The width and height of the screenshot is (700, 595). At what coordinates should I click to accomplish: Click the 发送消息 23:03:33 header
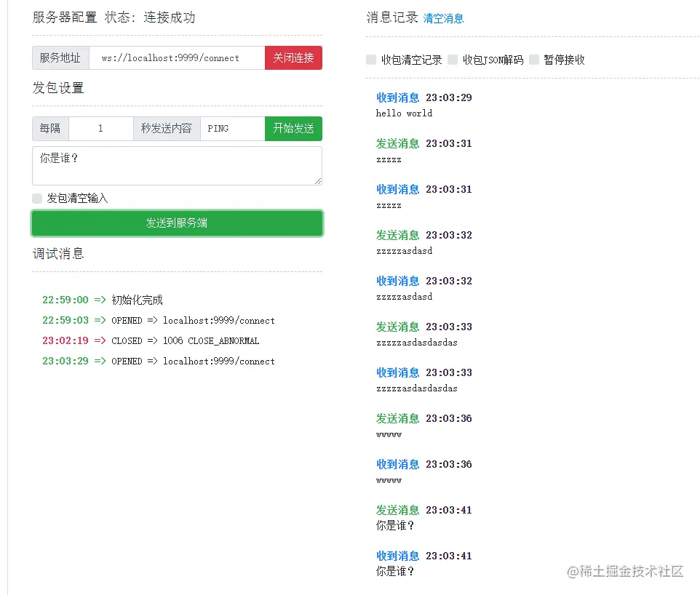(423, 327)
